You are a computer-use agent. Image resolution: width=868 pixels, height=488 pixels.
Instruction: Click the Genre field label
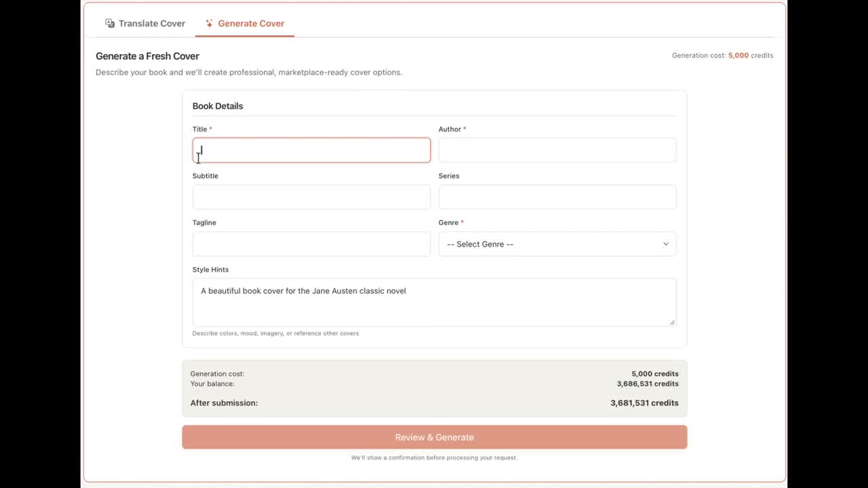pyautogui.click(x=448, y=222)
